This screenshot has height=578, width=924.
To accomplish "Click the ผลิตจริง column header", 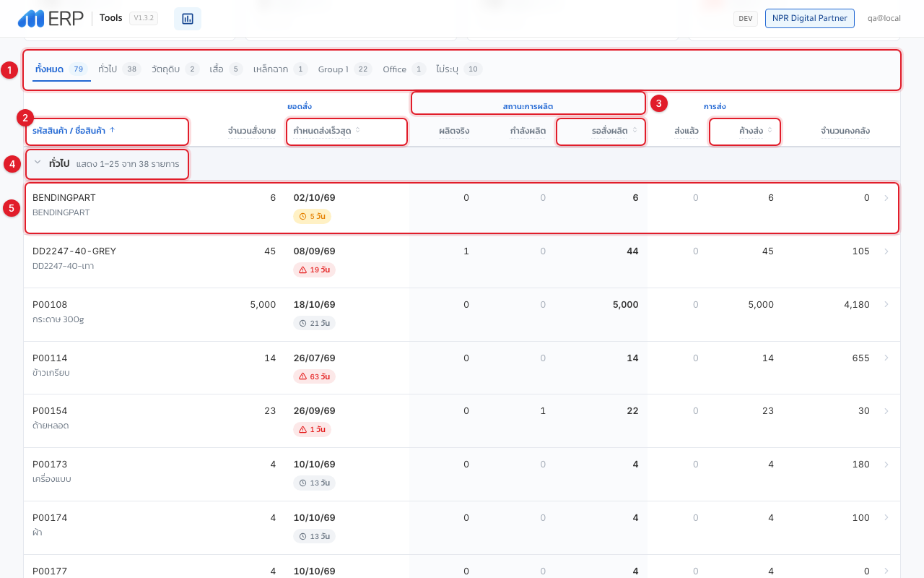I will 454,131.
